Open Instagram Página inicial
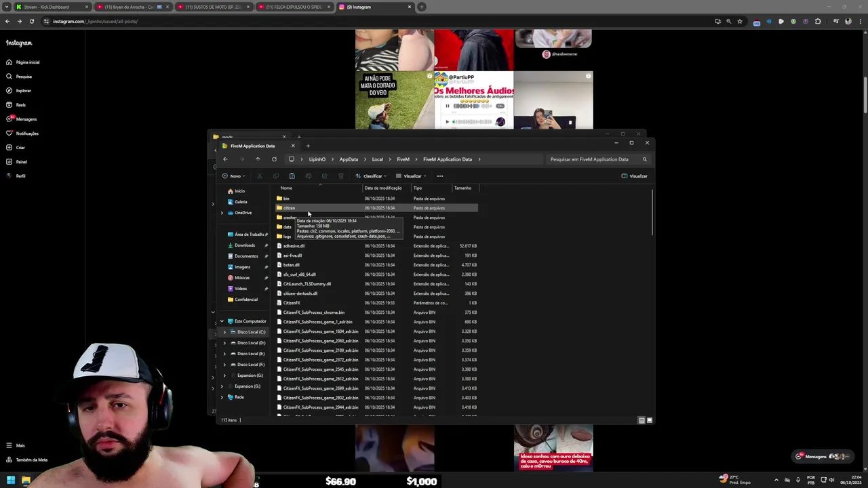 [x=23, y=62]
